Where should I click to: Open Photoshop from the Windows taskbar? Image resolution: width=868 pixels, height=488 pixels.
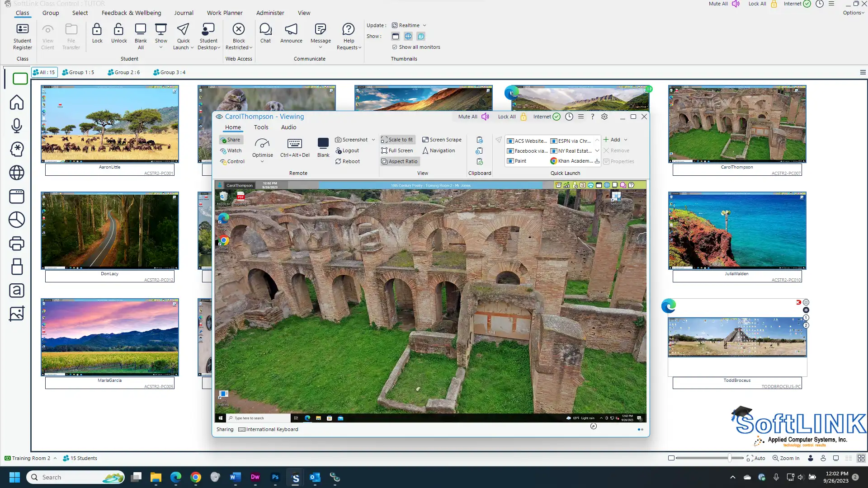click(275, 477)
